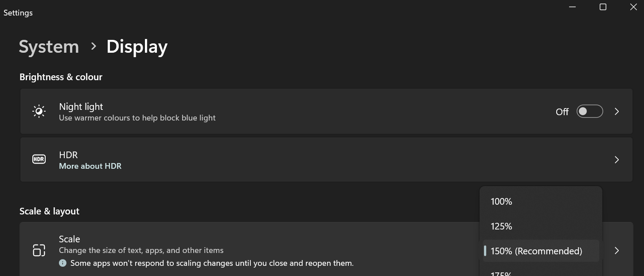Go back to System via breadcrumb
The image size is (644, 276).
coord(49,47)
